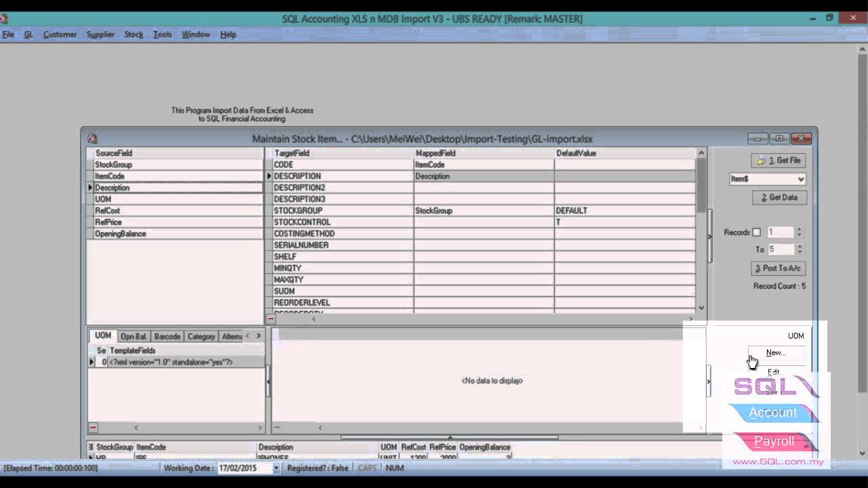
Task: Click the red minus icon under TargetField grid
Action: [x=271, y=319]
